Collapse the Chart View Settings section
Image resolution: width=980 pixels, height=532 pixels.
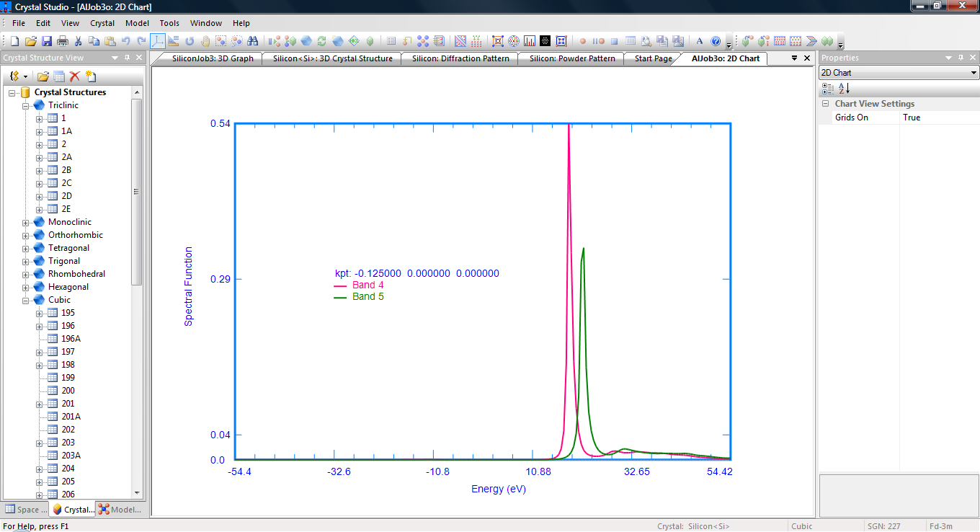coord(826,104)
